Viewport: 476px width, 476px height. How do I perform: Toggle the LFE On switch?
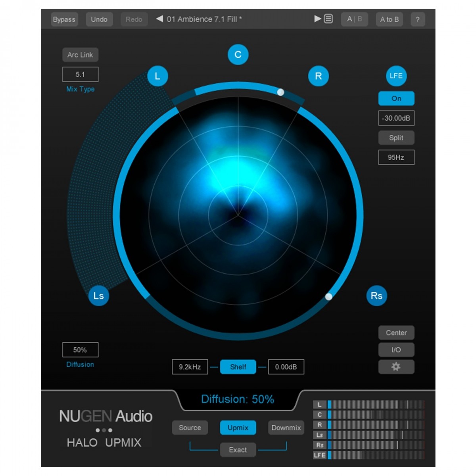pos(396,98)
